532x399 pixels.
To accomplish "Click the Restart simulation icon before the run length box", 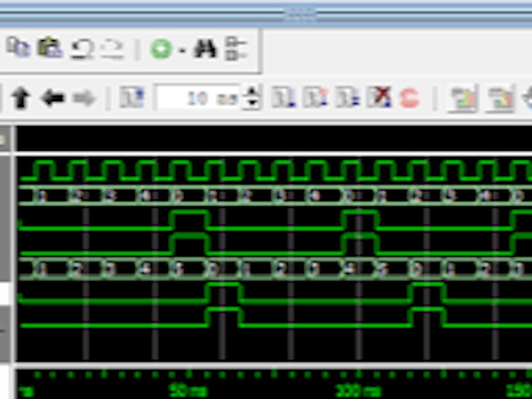I will click(132, 98).
